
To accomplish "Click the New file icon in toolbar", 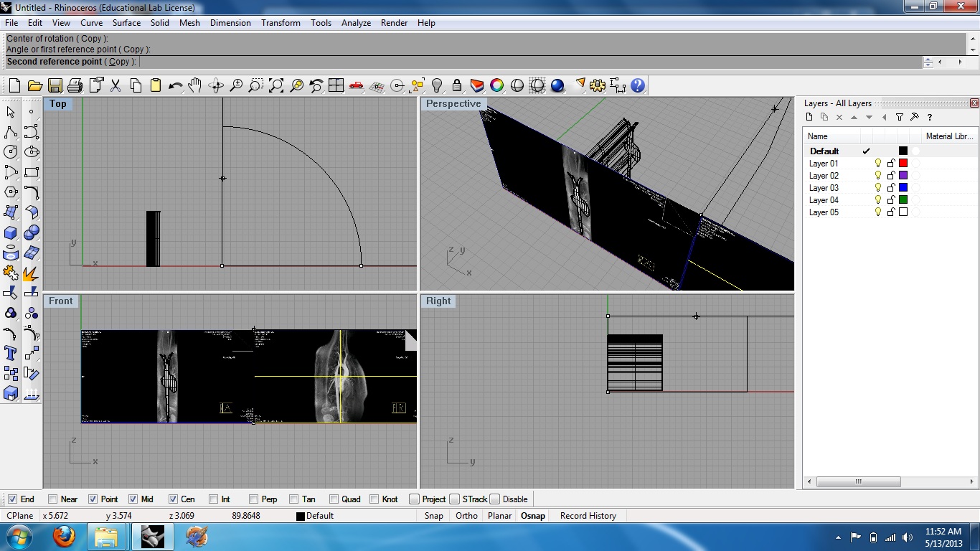I will 14,86.
